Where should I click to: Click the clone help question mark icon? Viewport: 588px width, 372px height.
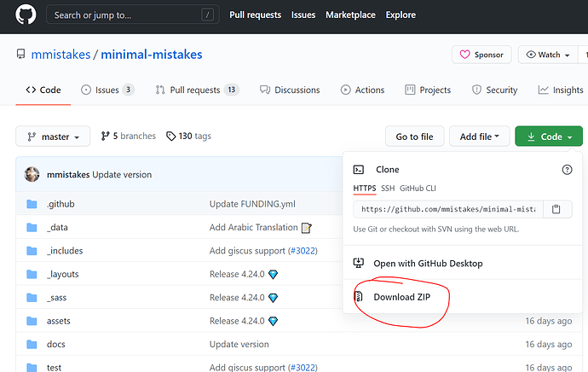pos(567,170)
